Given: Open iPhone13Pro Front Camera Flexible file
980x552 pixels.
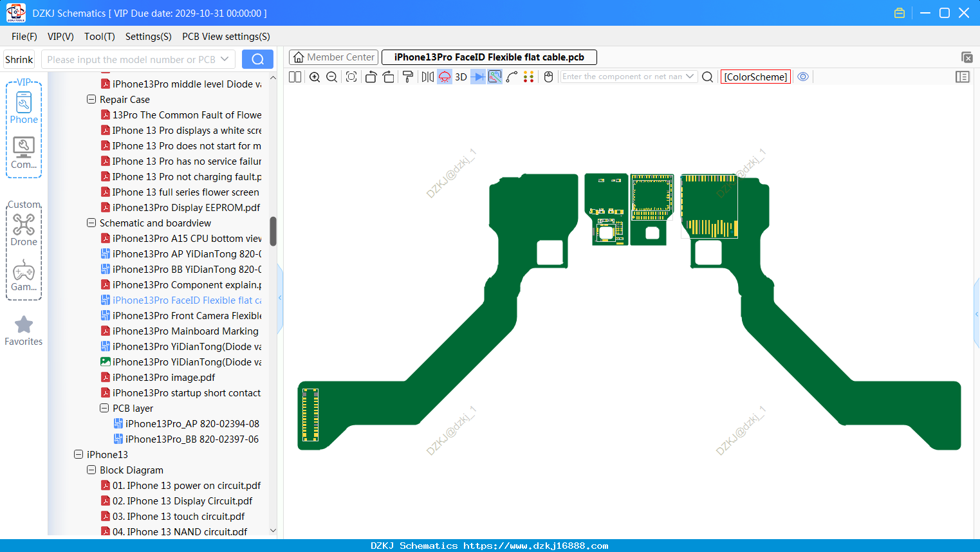Looking at the screenshot, I should tap(181, 316).
